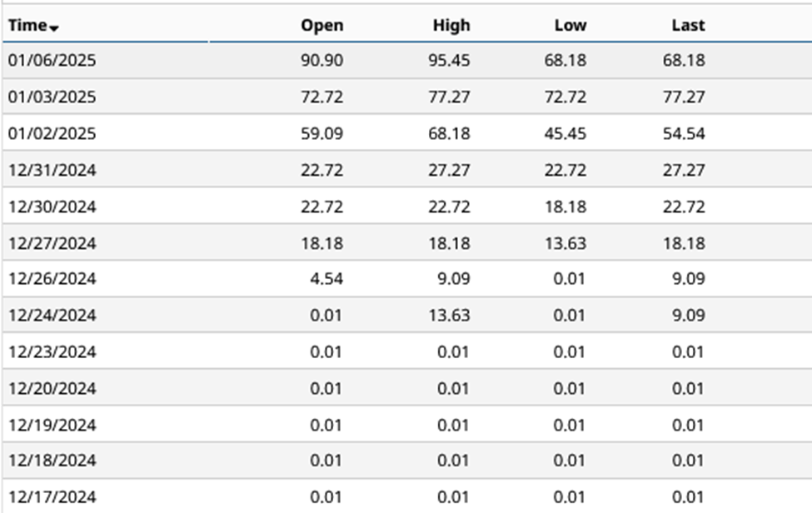Select the 01/03/2025 date cell
The image size is (812, 513).
tap(52, 97)
